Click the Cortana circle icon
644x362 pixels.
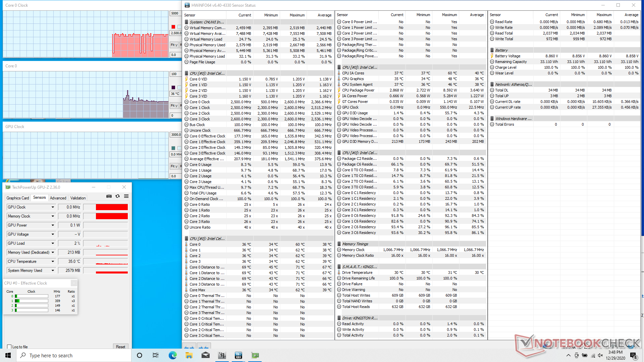click(x=140, y=355)
